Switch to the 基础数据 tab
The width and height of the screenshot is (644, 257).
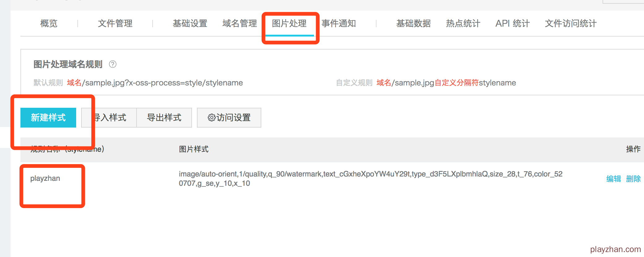413,24
